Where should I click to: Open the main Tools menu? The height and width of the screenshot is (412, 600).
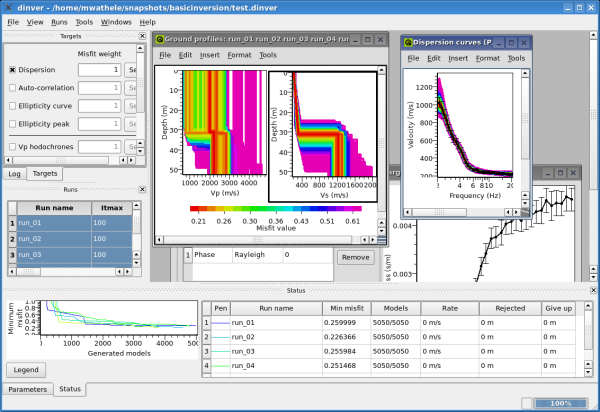pyautogui.click(x=84, y=22)
